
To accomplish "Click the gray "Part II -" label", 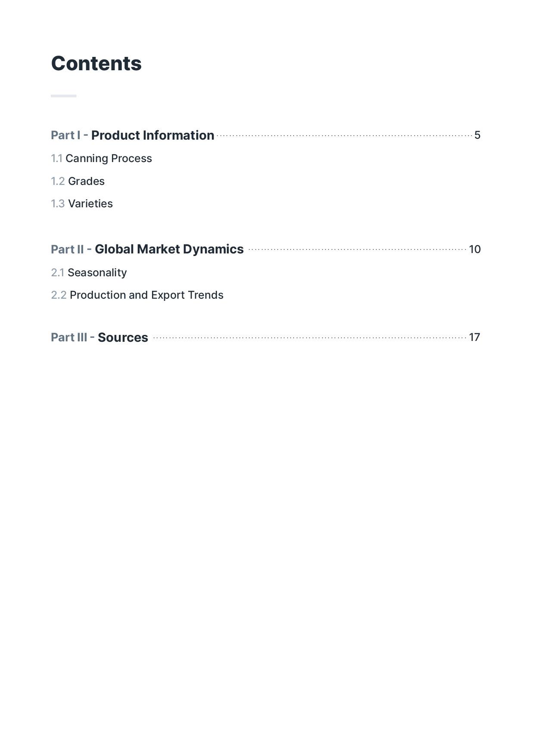I will click(71, 250).
